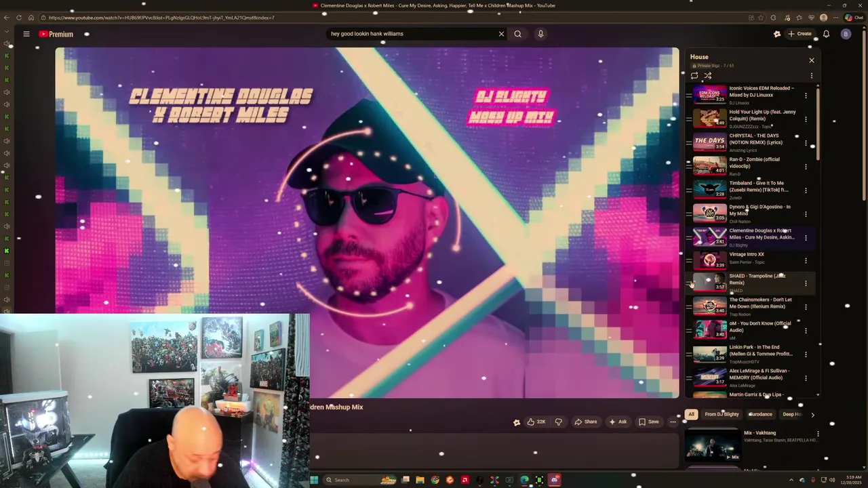Save video to playlist

648,422
